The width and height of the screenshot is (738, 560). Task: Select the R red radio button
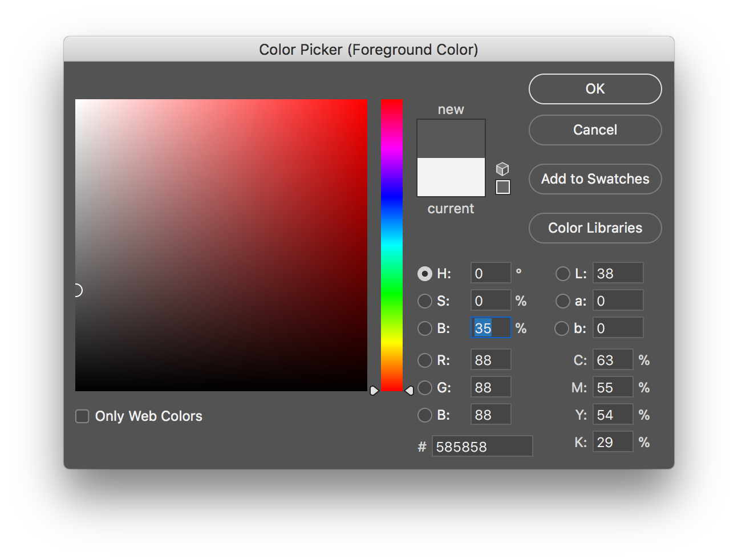click(424, 360)
